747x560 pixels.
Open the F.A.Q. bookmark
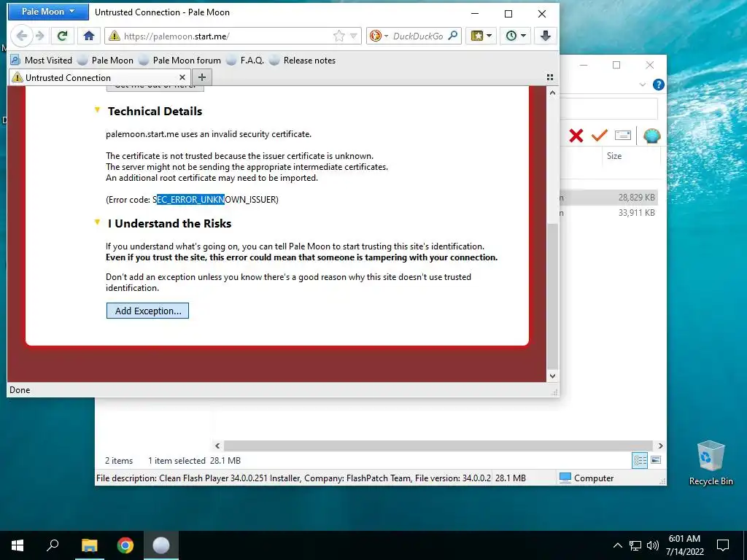tap(245, 61)
